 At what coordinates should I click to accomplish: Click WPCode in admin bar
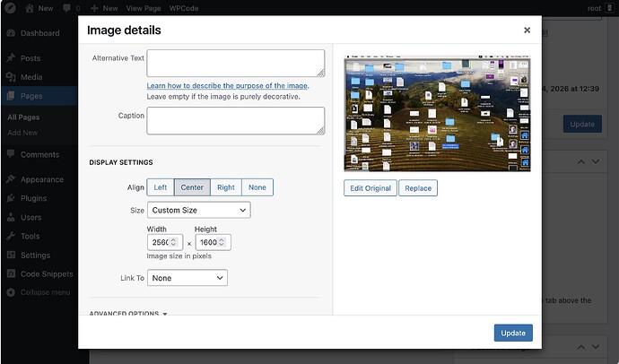[x=184, y=8]
